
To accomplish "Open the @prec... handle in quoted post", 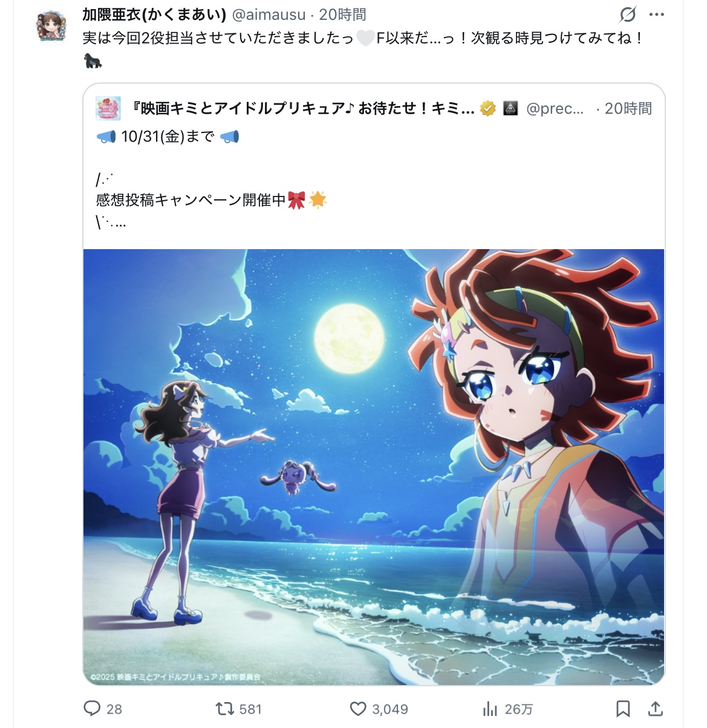I will [x=555, y=109].
